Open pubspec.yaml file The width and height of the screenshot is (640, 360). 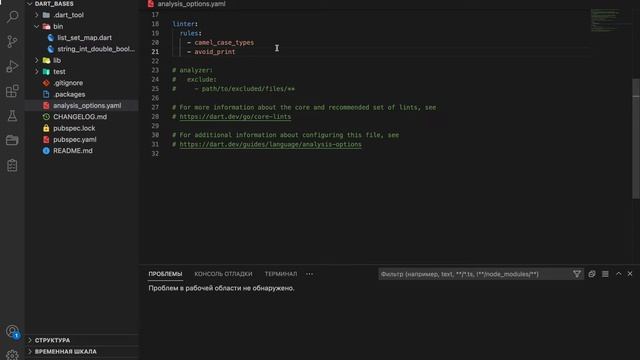(74, 140)
